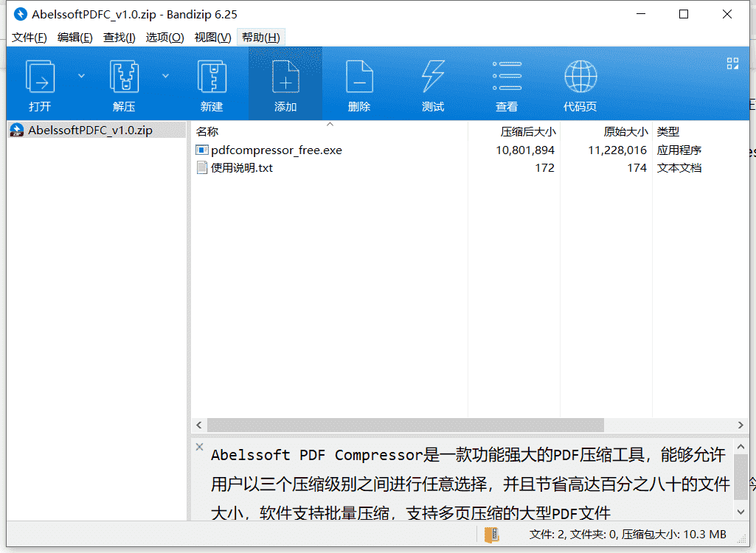Click the zip icon in the tree
Image resolution: width=756 pixels, height=553 pixels.
17,131
